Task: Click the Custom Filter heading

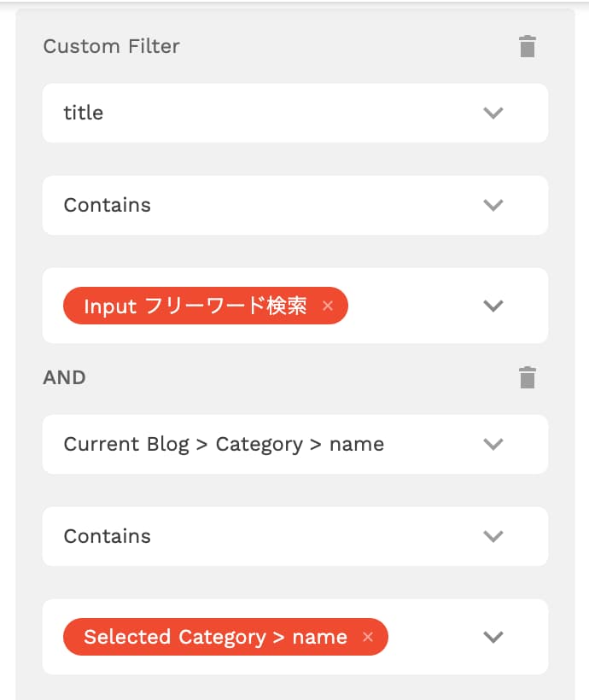Action: click(x=111, y=46)
